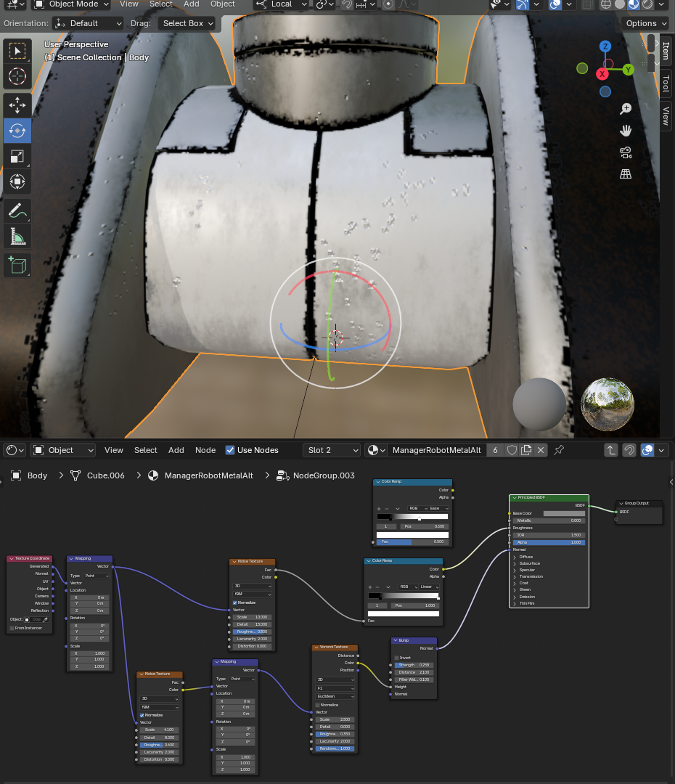The width and height of the screenshot is (675, 784).
Task: Toggle viewport snapping magnet
Action: pyautogui.click(x=346, y=4)
